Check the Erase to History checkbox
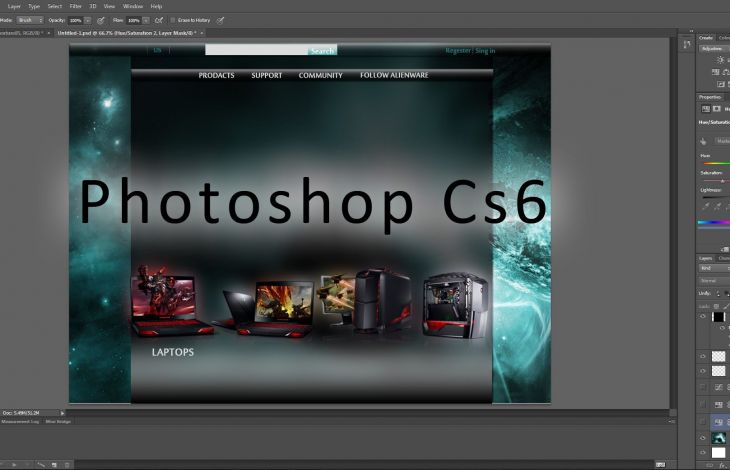 pyautogui.click(x=173, y=20)
